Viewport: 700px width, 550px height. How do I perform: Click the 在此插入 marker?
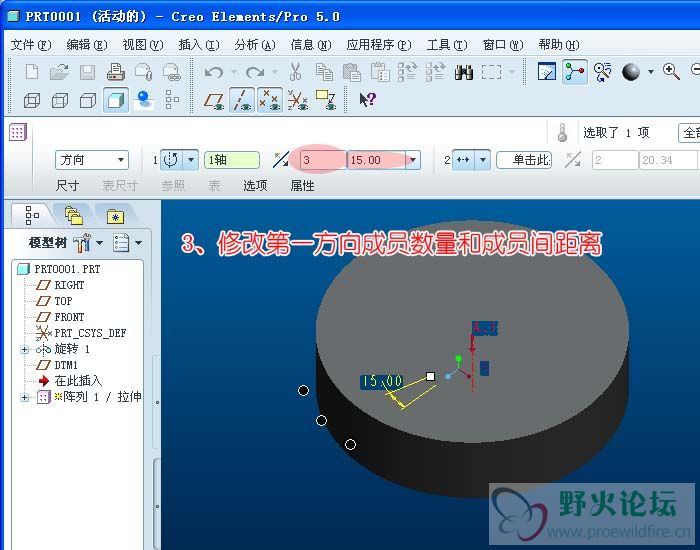click(x=78, y=381)
